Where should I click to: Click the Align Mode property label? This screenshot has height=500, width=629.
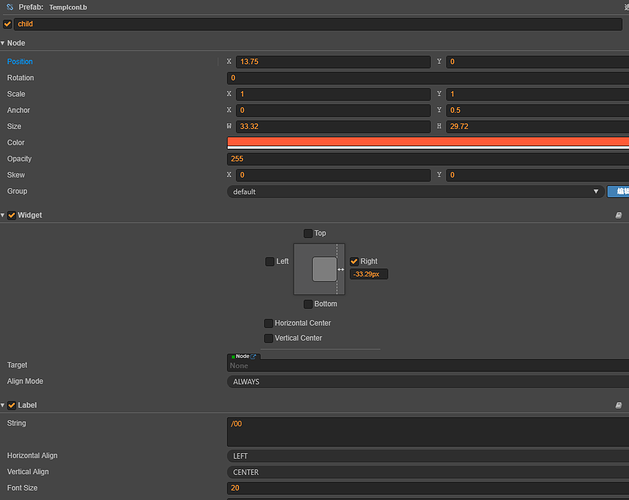coord(25,381)
